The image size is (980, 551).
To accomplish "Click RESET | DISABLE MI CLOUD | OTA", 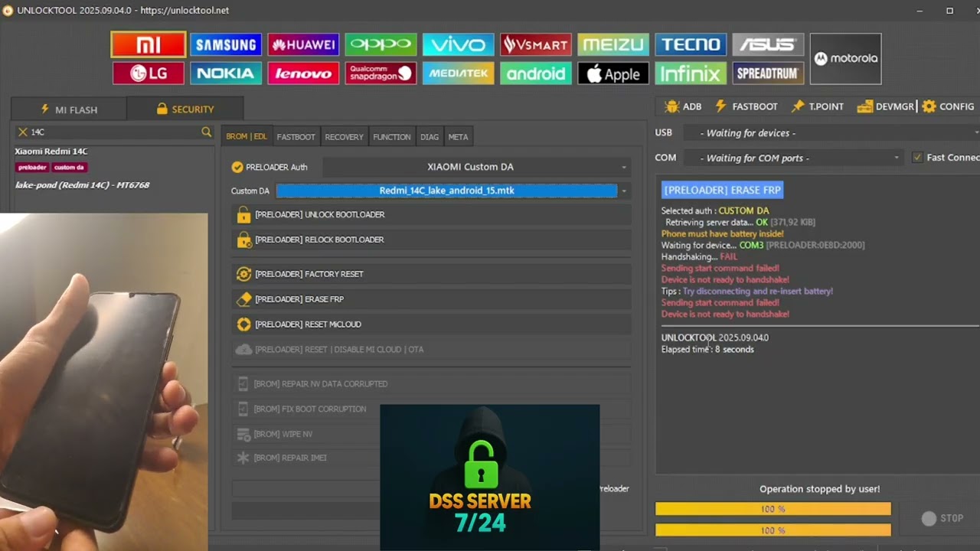I will pos(431,350).
